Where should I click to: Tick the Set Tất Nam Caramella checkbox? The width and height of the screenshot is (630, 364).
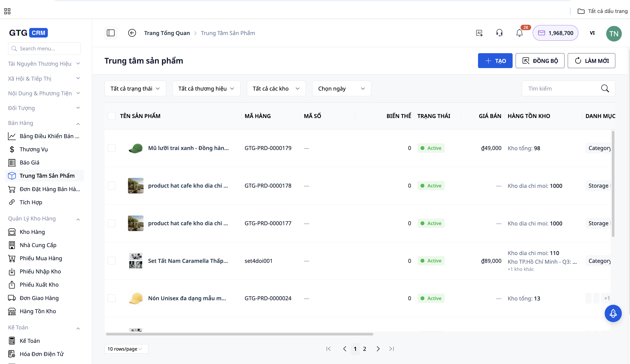click(112, 261)
